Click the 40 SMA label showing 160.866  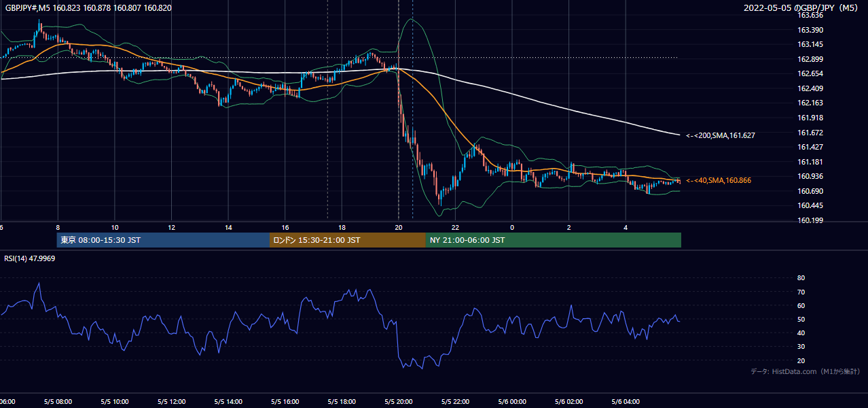point(719,180)
